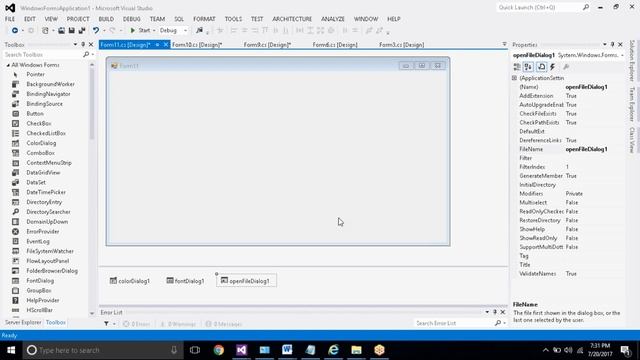Image resolution: width=640 pixels, height=360 pixels.
Task: Select colorDialog1 in the component tray
Action: [x=130, y=281]
